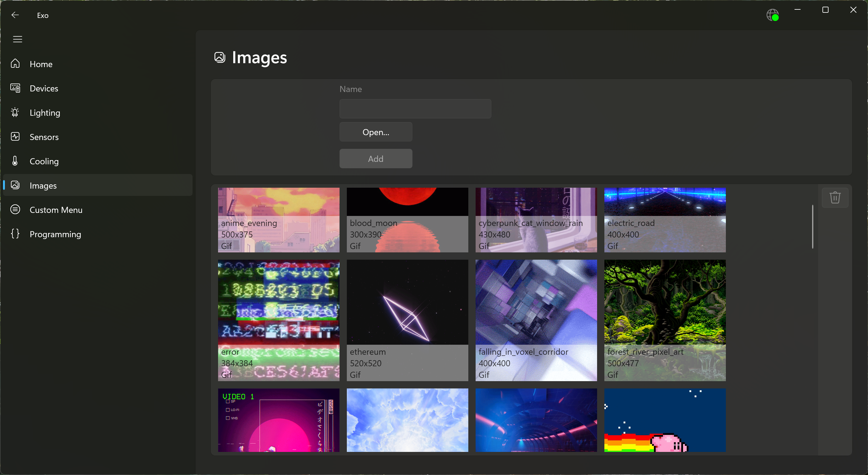The image size is (868, 475).
Task: Click the Add button
Action: point(375,159)
